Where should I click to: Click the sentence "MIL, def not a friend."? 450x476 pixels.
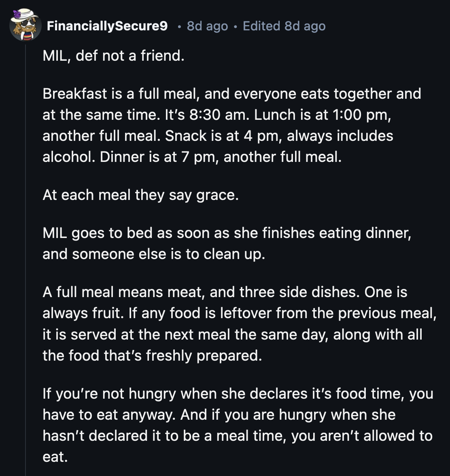coord(113,56)
